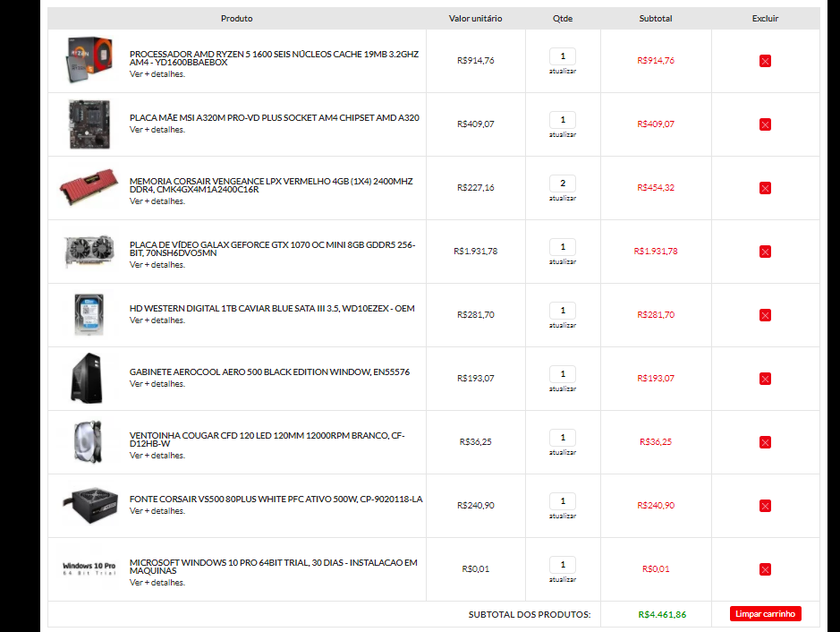Remove the Cougar CFD 120 fan item
The image size is (840, 632).
[x=765, y=442]
